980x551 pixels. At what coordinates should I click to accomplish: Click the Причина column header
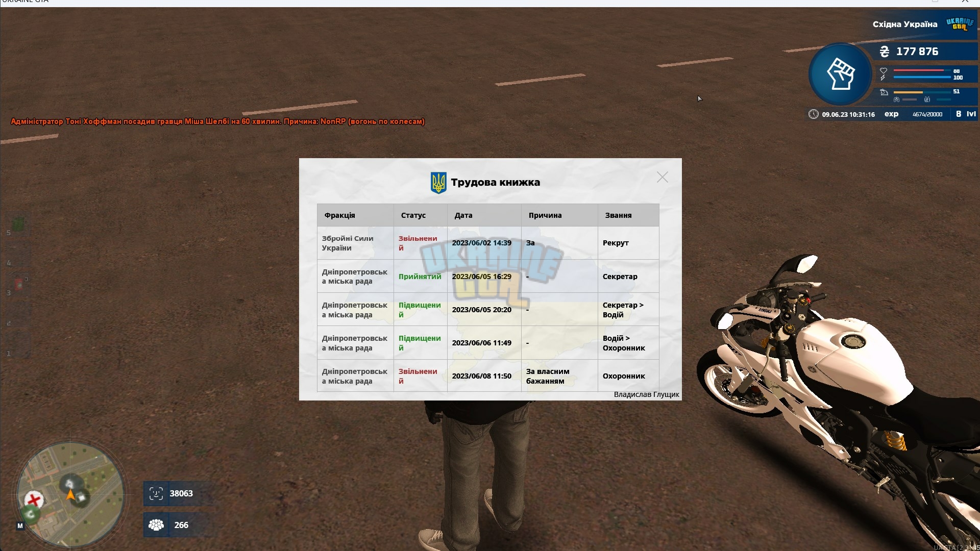(x=559, y=215)
